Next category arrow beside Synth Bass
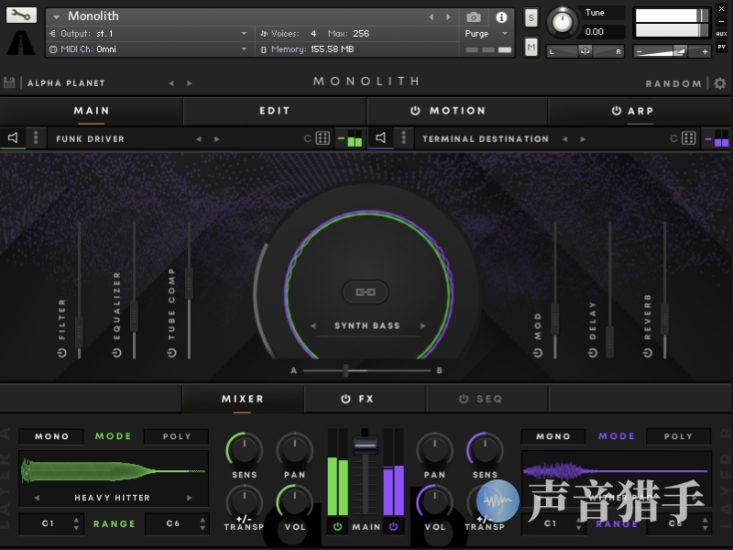The height and width of the screenshot is (550, 733). (x=423, y=326)
